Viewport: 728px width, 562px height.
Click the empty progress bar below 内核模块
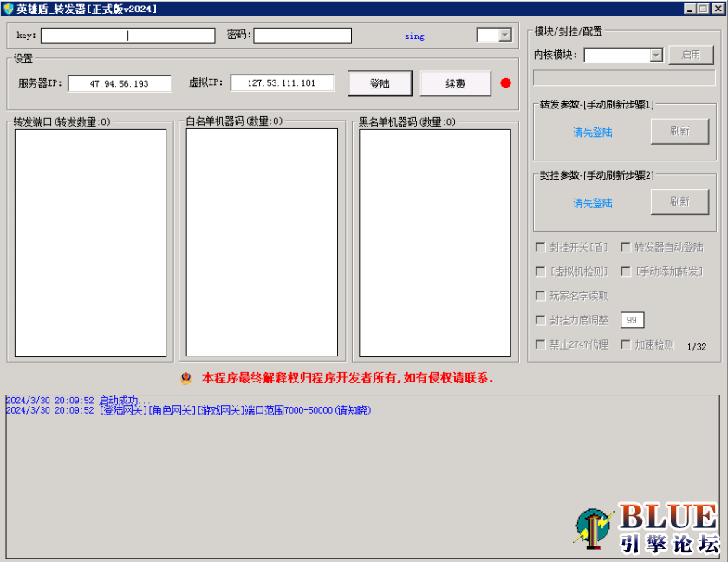click(623, 78)
